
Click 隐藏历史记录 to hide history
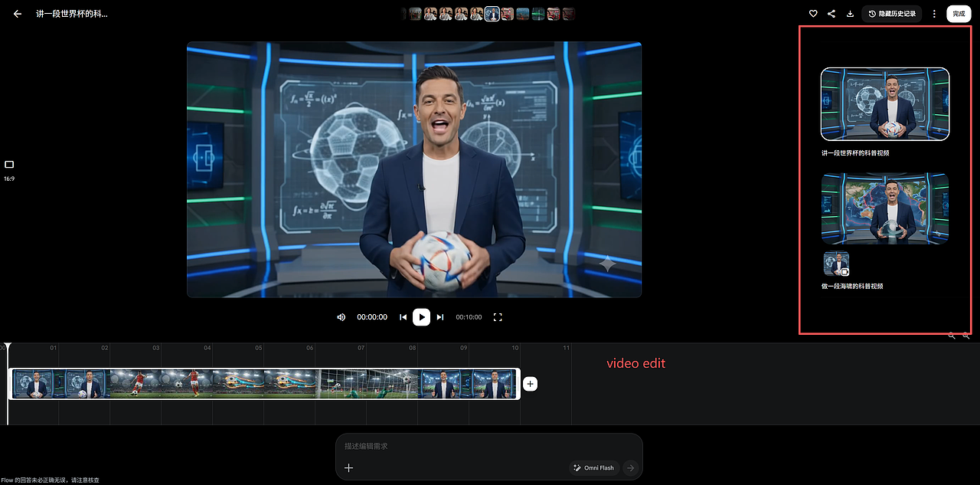(x=892, y=14)
